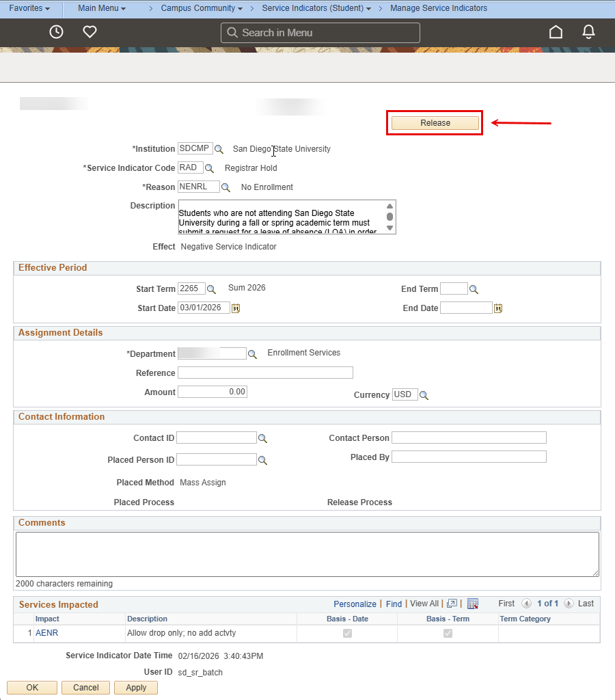Screen dimensions: 615x700
Task: Click the Amount 0.00 field
Action: coord(213,392)
